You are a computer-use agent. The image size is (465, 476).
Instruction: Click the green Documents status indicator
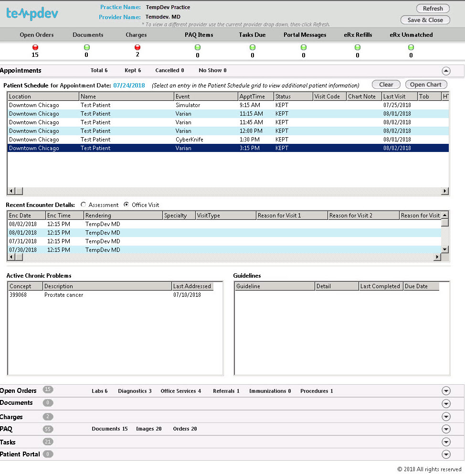pyautogui.click(x=86, y=47)
